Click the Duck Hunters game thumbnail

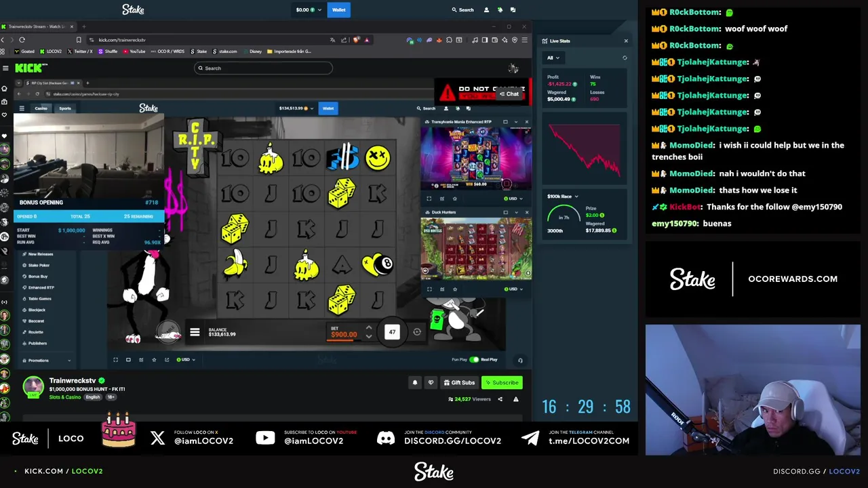[x=475, y=248]
